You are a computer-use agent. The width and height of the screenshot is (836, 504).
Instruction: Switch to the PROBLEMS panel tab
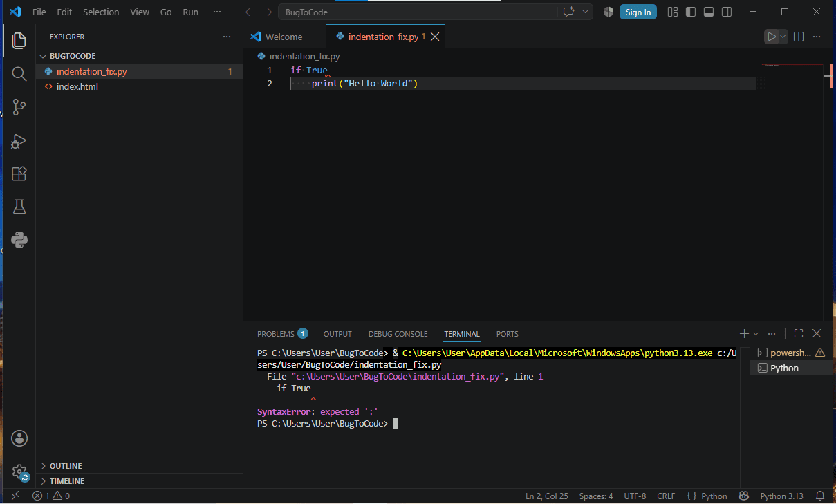(282, 334)
